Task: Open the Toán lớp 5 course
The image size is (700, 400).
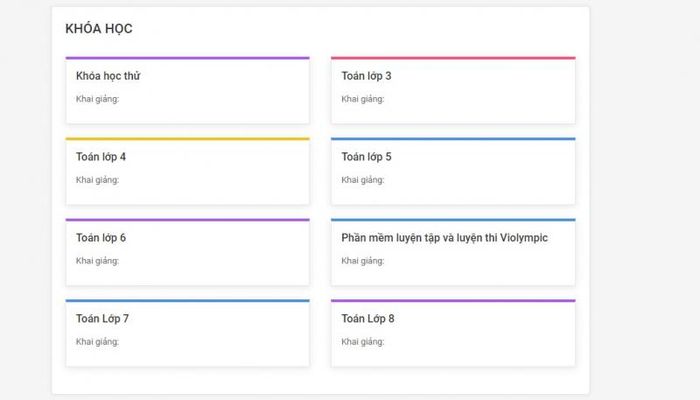Action: pos(366,157)
